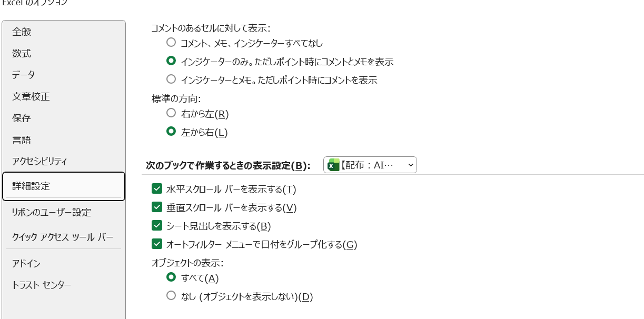Viewport: 644px width, 319px height.
Task: Toggle オートフィルター日付グループ化 checkbox
Action: point(157,244)
